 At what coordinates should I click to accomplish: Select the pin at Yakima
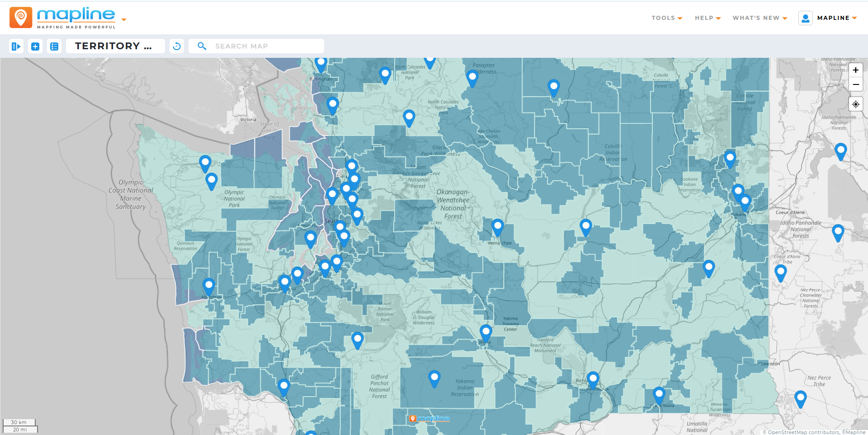[x=486, y=333]
